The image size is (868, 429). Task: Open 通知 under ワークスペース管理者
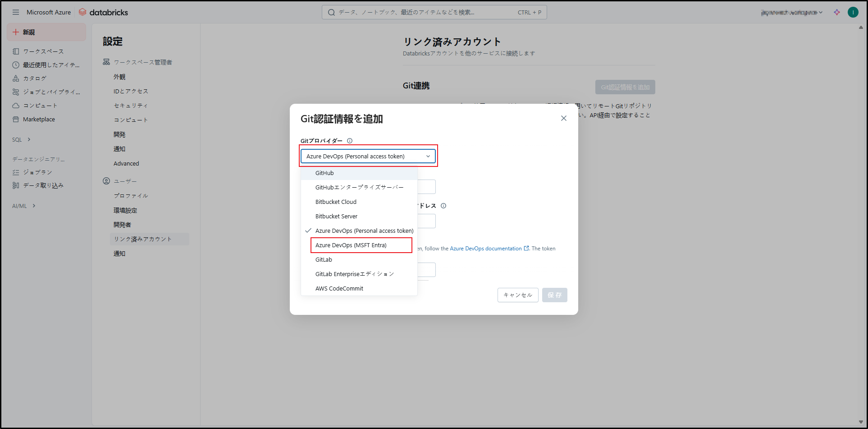119,149
